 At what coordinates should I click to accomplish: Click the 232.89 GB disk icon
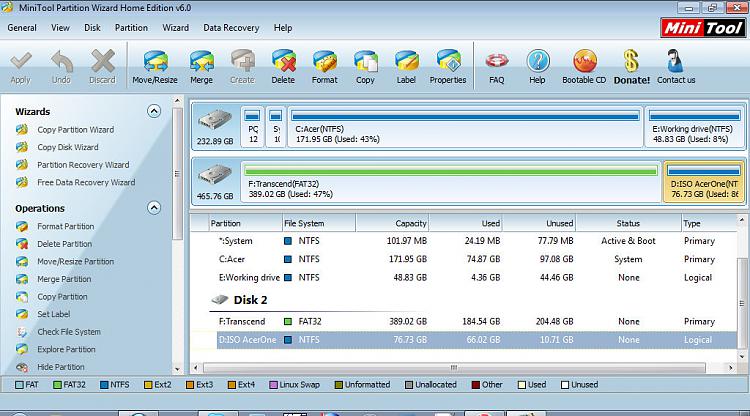click(215, 120)
